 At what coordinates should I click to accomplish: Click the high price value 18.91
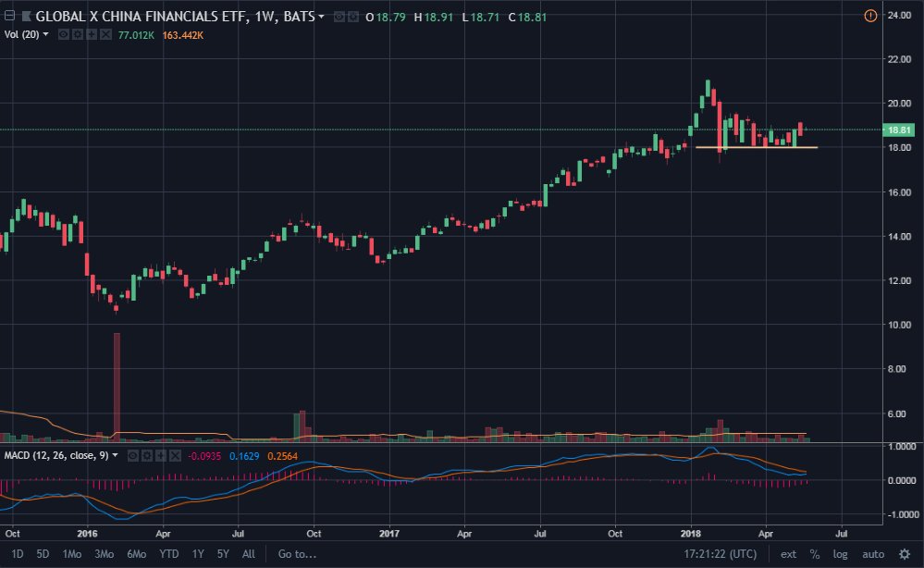pos(438,17)
